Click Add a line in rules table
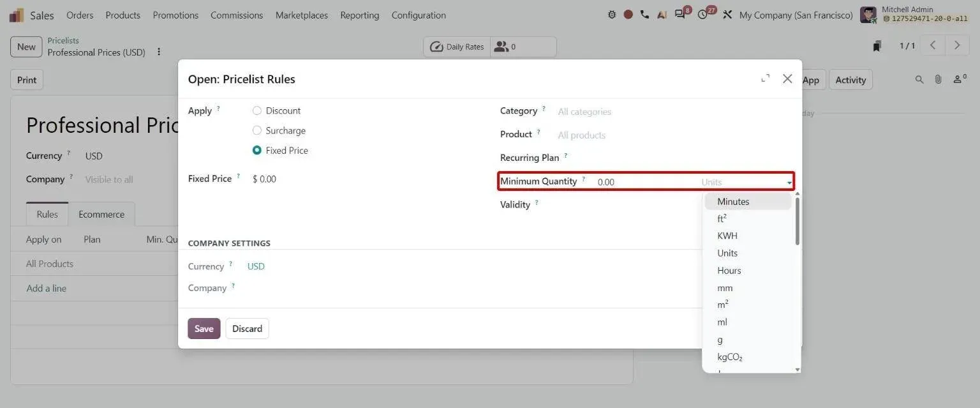Viewport: 980px width, 408px height. (46, 289)
